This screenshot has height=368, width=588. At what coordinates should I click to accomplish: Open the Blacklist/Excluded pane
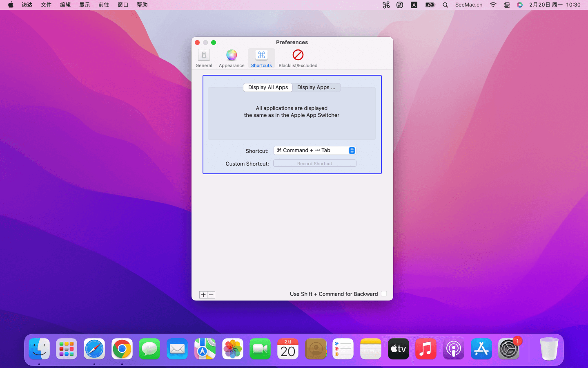298,58
